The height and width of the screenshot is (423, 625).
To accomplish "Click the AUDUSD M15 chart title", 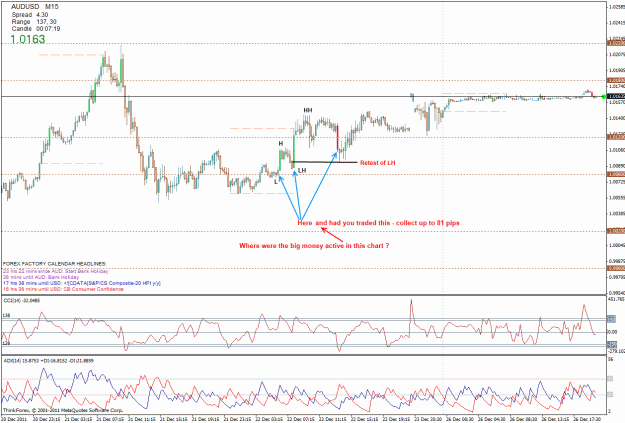I will tap(35, 7).
